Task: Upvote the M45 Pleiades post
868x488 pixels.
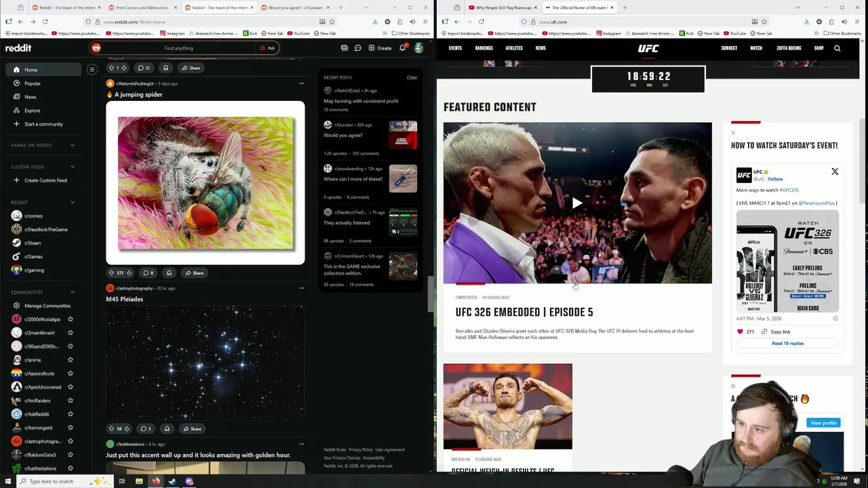Action: pyautogui.click(x=112, y=429)
